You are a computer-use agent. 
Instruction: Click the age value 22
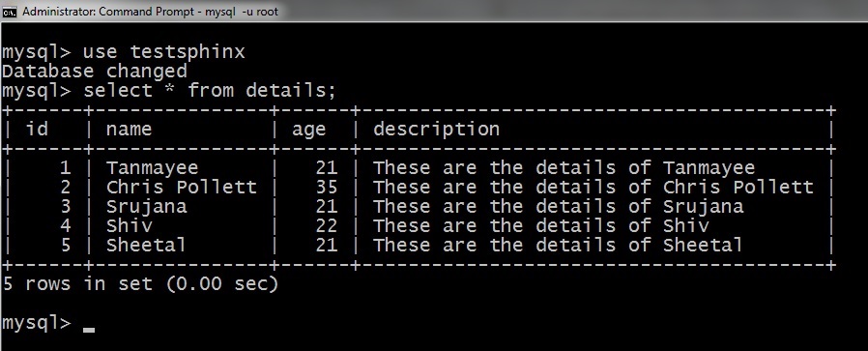[327, 226]
